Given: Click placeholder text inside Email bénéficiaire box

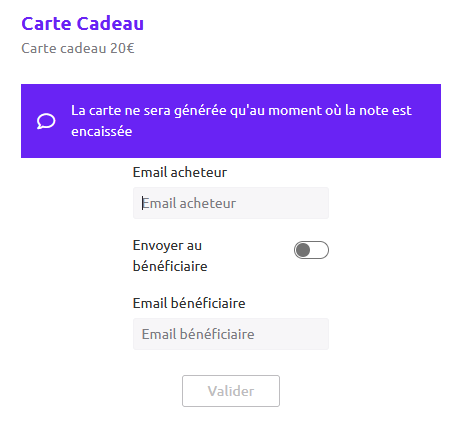Looking at the screenshot, I should (198, 334).
